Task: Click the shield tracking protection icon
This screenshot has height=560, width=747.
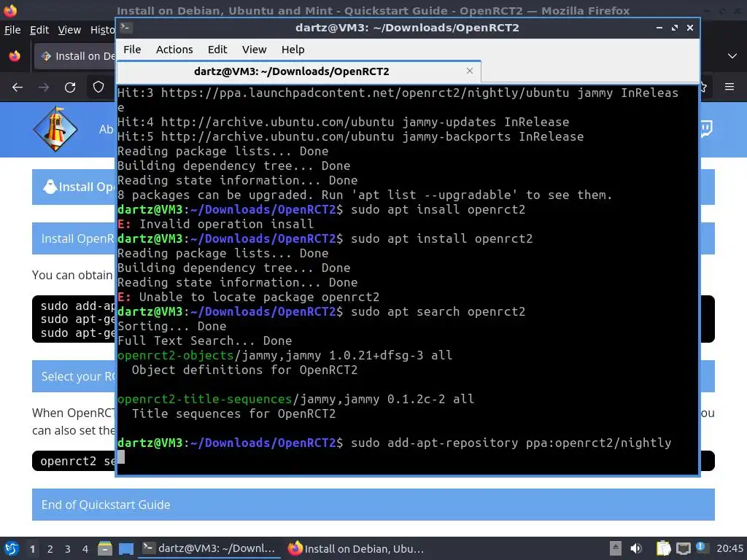Action: point(98,87)
